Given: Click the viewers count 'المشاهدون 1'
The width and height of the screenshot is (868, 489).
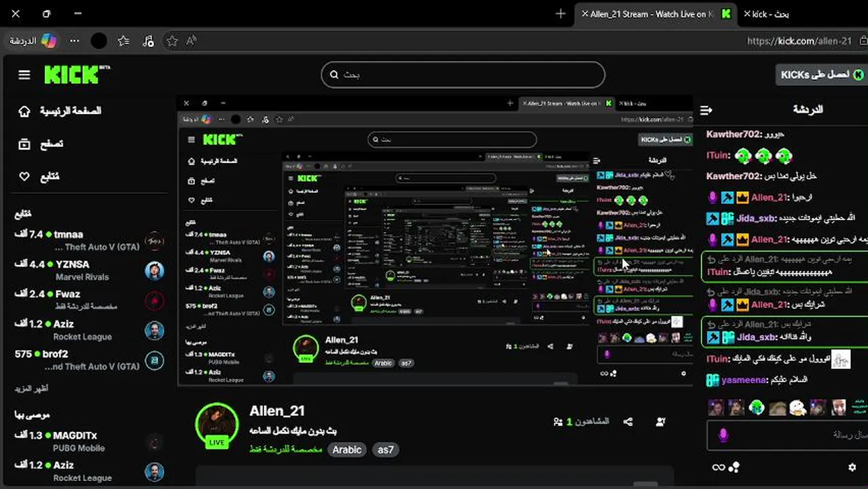Looking at the screenshot, I should tap(581, 422).
